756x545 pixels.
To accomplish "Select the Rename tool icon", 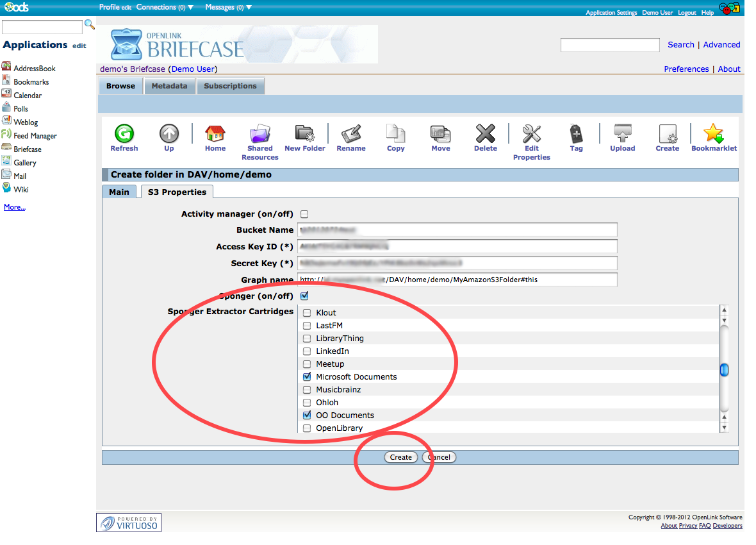I will coord(351,133).
